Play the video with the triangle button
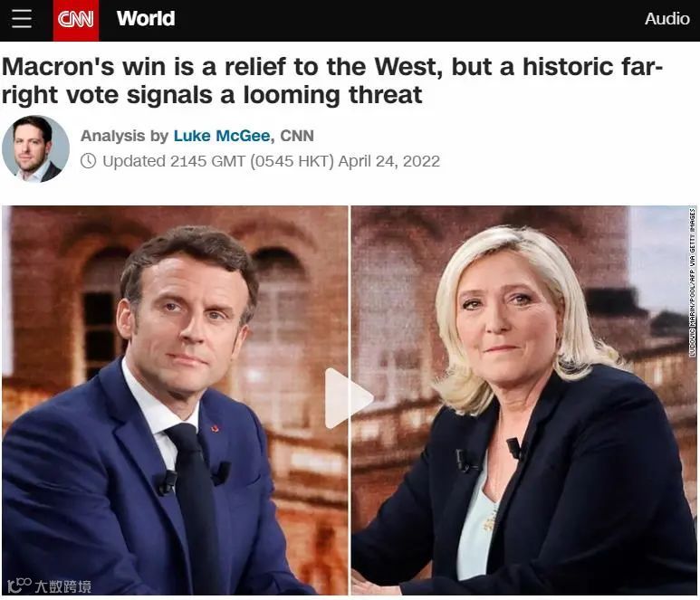This screenshot has width=700, height=600. (x=349, y=398)
